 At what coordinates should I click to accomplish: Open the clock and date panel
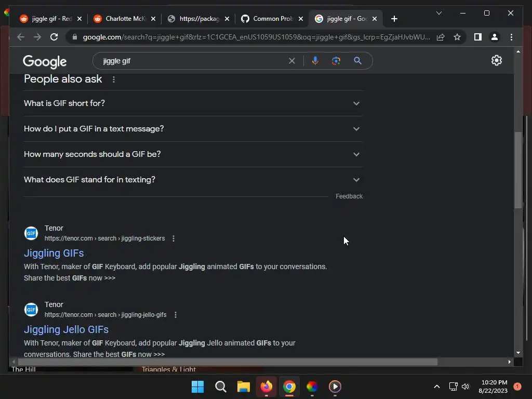[x=494, y=387]
